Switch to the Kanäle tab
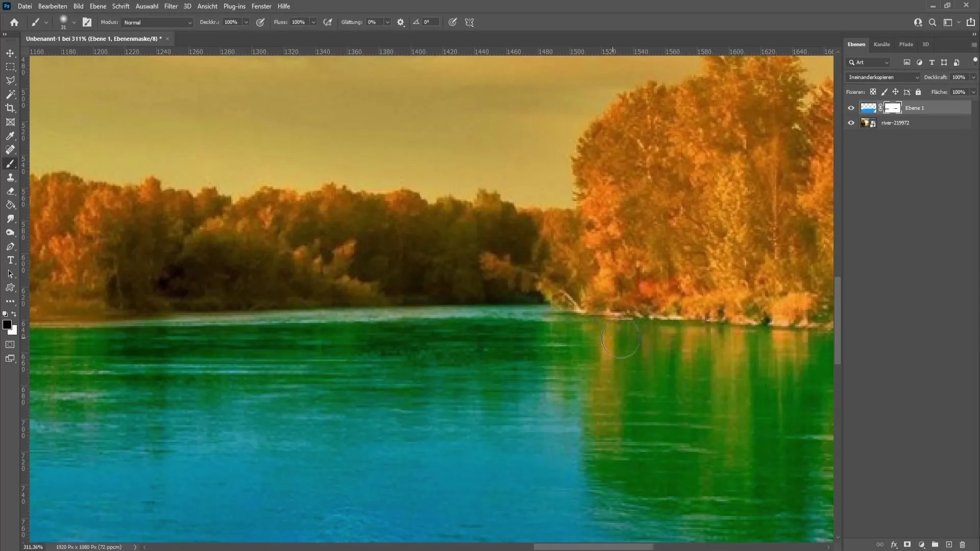Viewport: 980px width, 551px height. [x=881, y=44]
